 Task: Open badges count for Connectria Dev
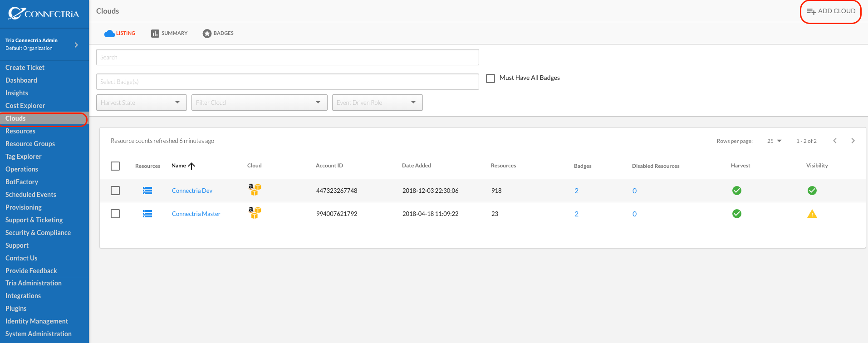[576, 191]
